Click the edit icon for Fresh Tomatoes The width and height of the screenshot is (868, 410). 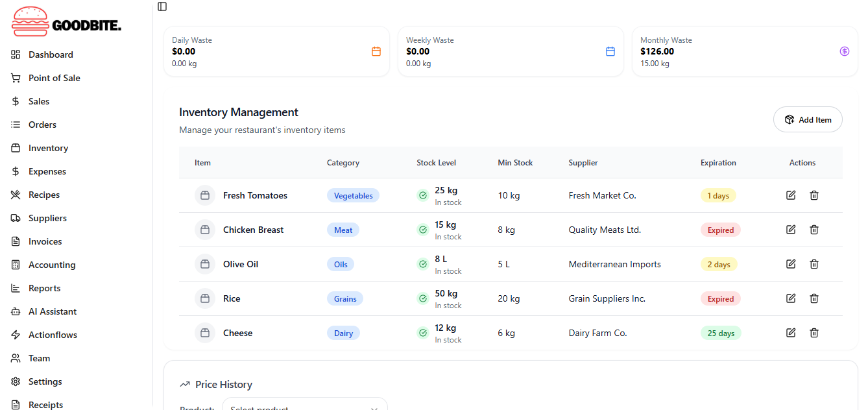791,195
